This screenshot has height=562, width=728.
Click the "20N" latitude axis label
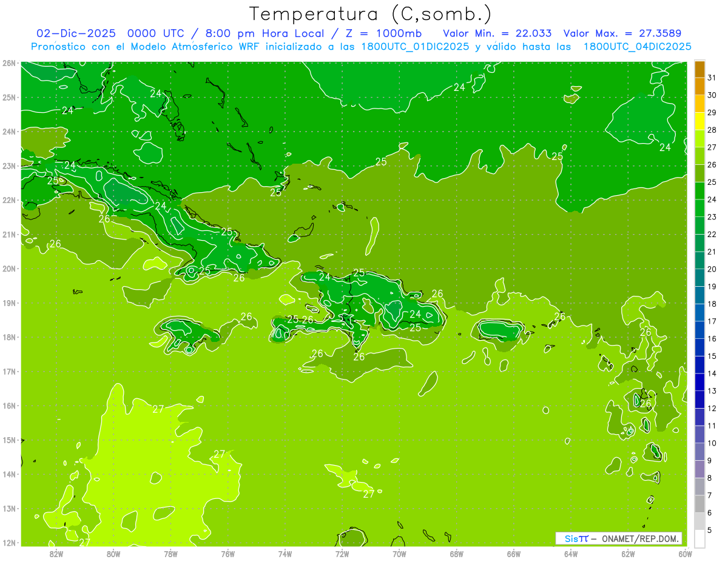pyautogui.click(x=9, y=269)
